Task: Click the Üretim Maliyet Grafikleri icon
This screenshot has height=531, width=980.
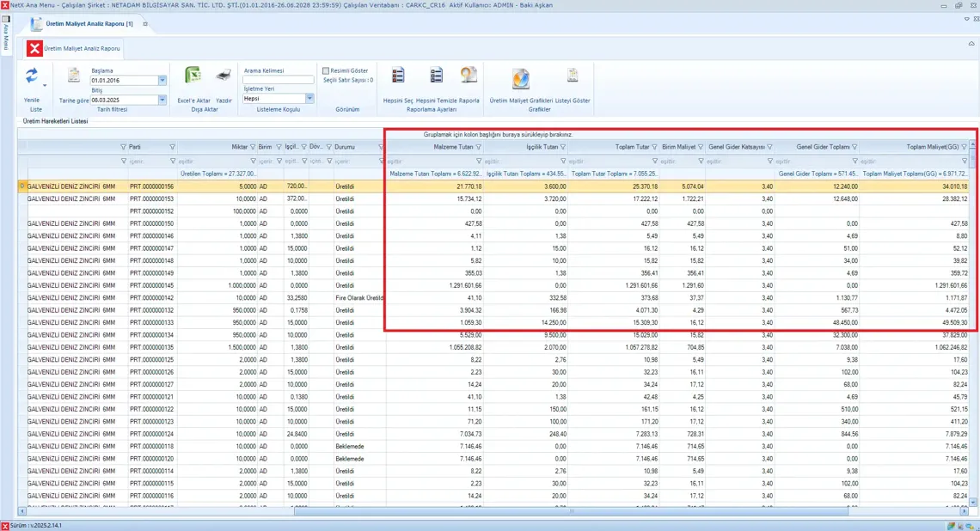Action: click(x=520, y=79)
